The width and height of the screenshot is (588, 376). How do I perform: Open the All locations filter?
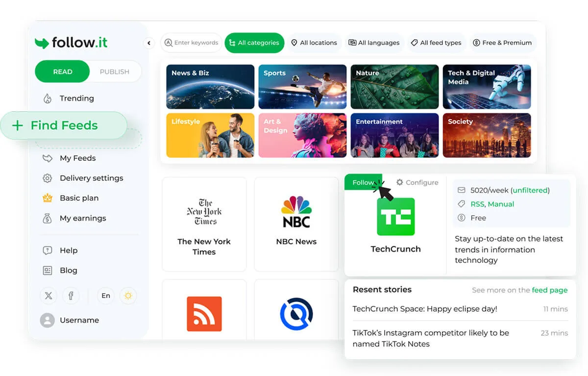314,43
